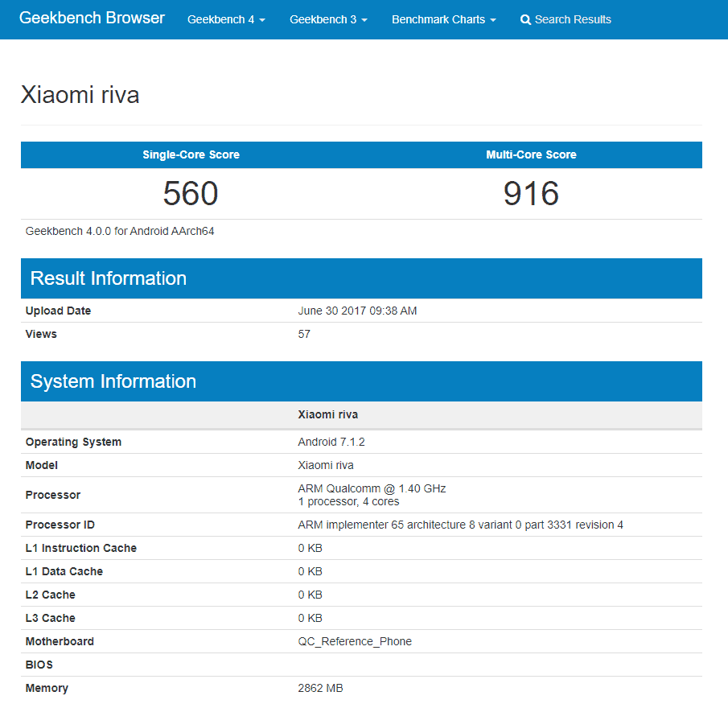Click the Processor row label
This screenshot has height=704, width=728.
(53, 495)
